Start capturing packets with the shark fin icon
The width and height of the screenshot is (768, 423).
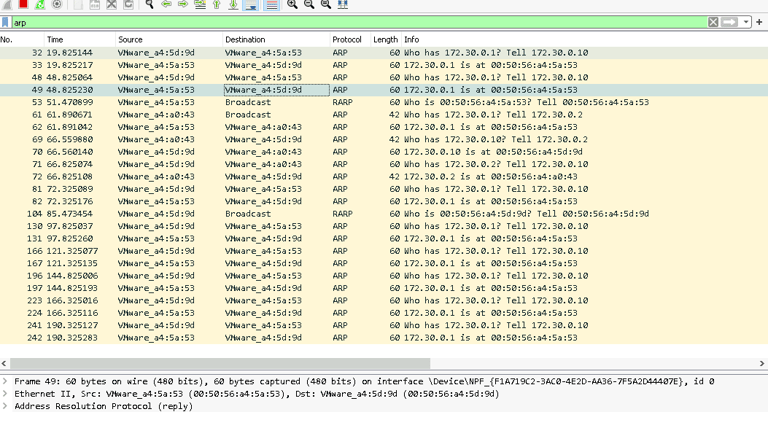(x=7, y=4)
